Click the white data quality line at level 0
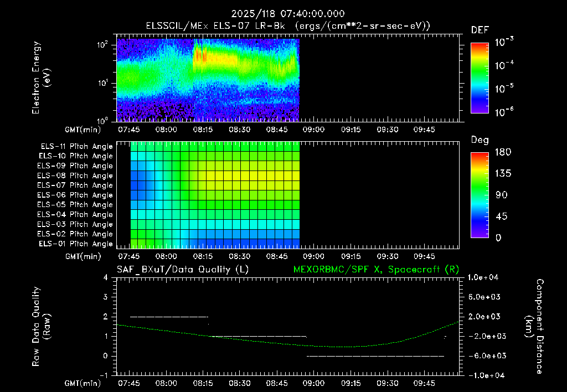The width and height of the screenshot is (567, 392). [375, 356]
